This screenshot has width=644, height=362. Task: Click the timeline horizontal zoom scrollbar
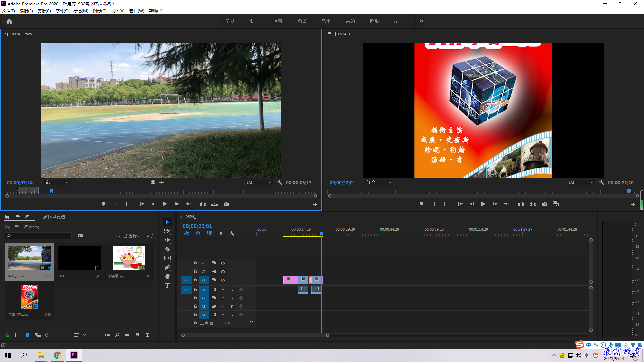[255, 335]
